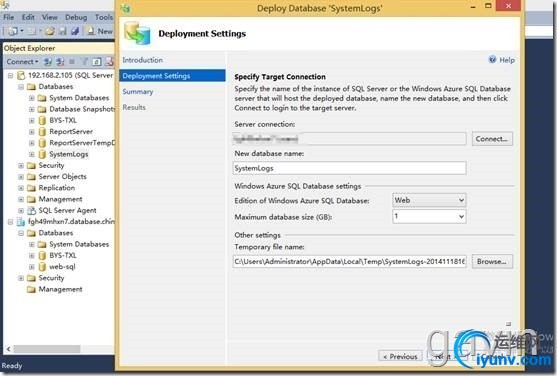Click the Stop icon in Object Explorer toolbar
Viewport: 557px width, 376px height.
(72, 62)
